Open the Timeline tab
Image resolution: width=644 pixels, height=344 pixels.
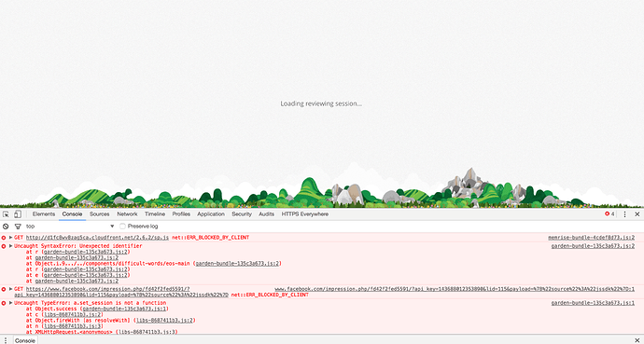(x=155, y=214)
